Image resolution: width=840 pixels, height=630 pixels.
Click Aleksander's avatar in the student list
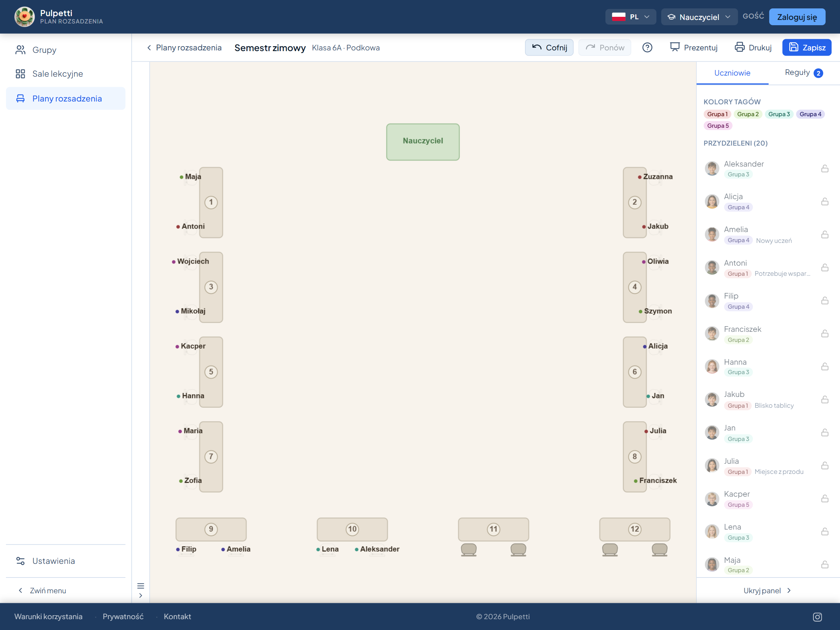click(x=712, y=168)
